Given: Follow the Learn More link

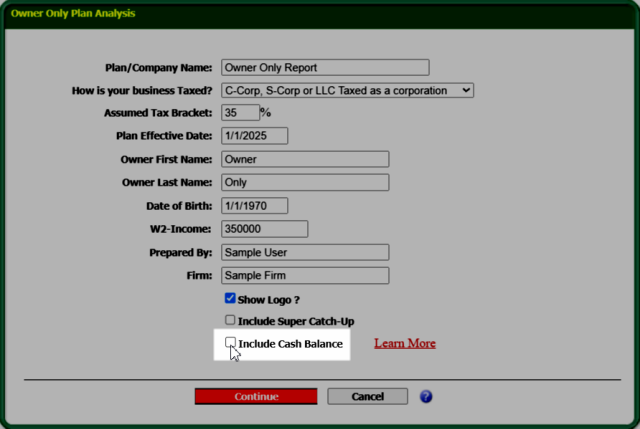Looking at the screenshot, I should 404,343.
